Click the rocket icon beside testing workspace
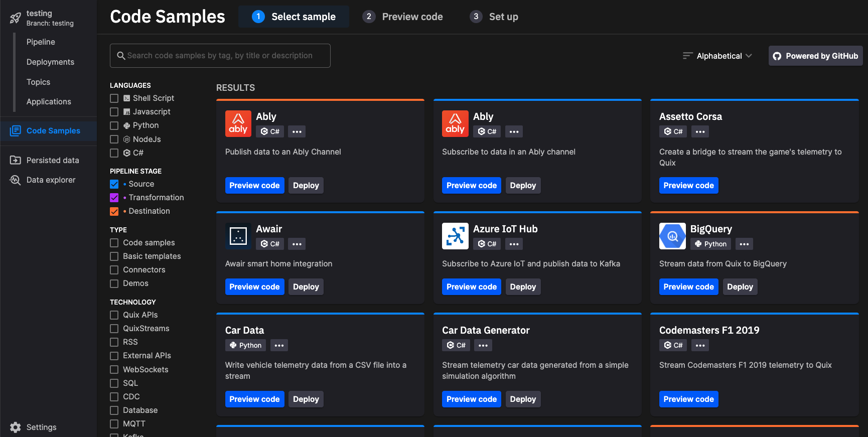 [15, 19]
